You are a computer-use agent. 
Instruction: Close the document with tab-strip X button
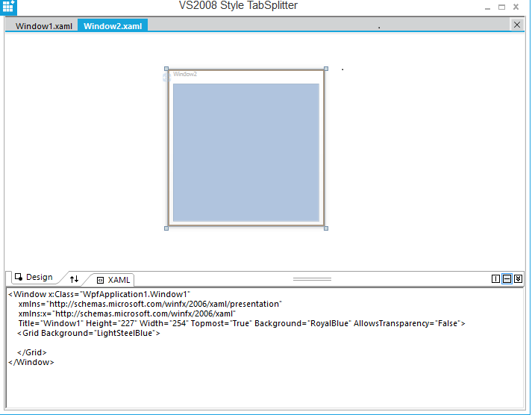click(517, 25)
